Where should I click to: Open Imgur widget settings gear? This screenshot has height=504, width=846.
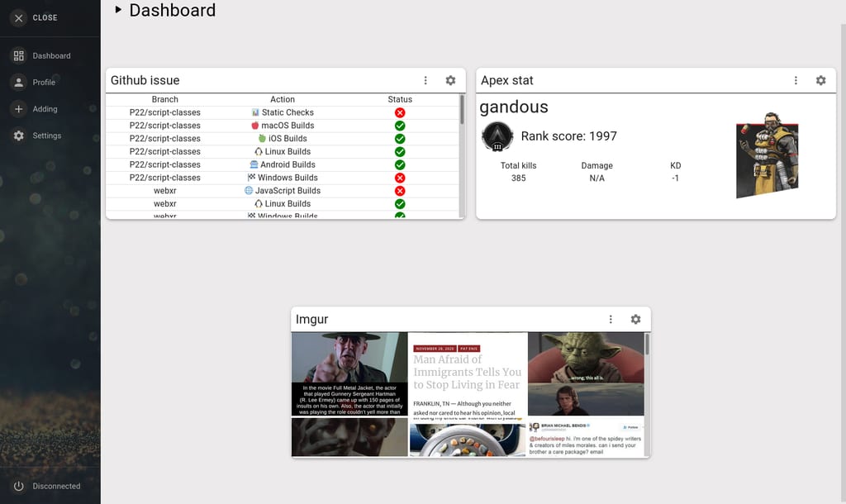pos(635,320)
